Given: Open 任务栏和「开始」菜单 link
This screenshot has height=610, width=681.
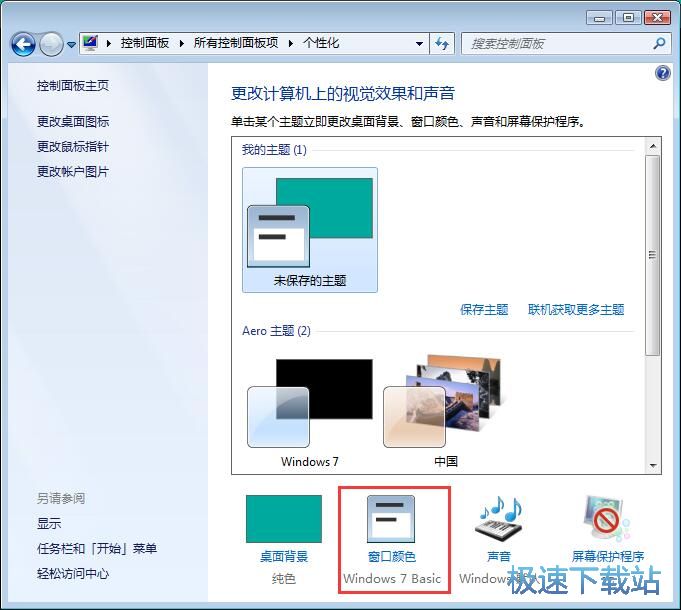Looking at the screenshot, I should (x=97, y=549).
